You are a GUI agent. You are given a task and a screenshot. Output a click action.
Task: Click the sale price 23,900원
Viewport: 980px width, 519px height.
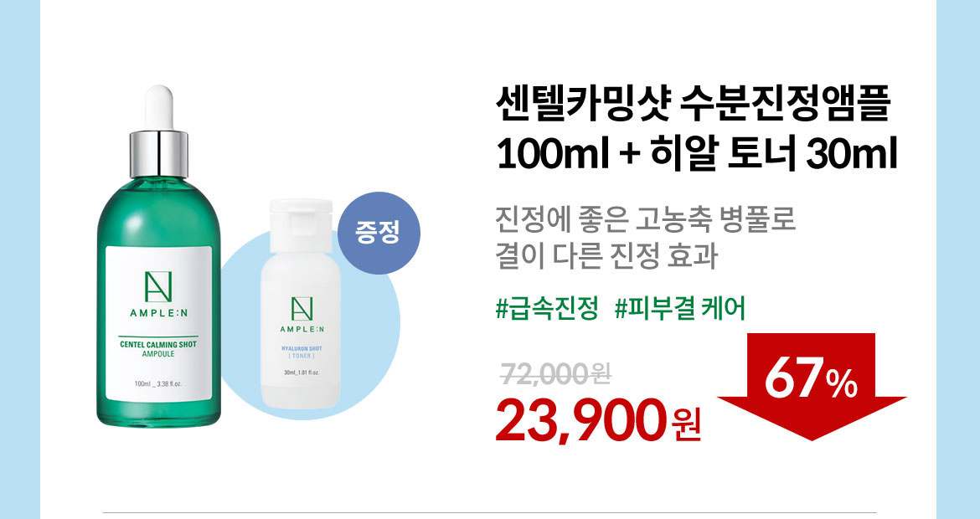tap(598, 420)
